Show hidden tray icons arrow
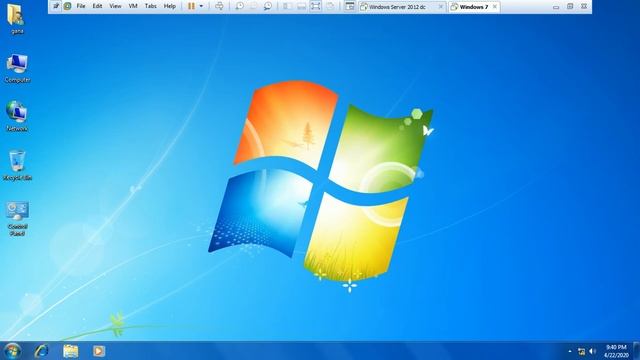 (x=570, y=351)
